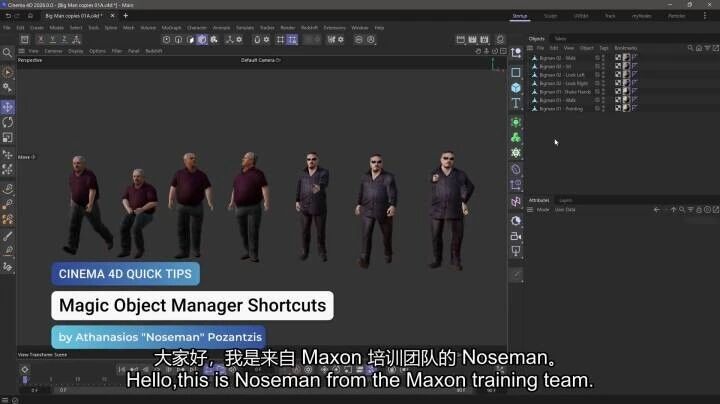Toggle the coordinate system icon beside Z
This screenshot has height=404, width=720.
(76, 39)
